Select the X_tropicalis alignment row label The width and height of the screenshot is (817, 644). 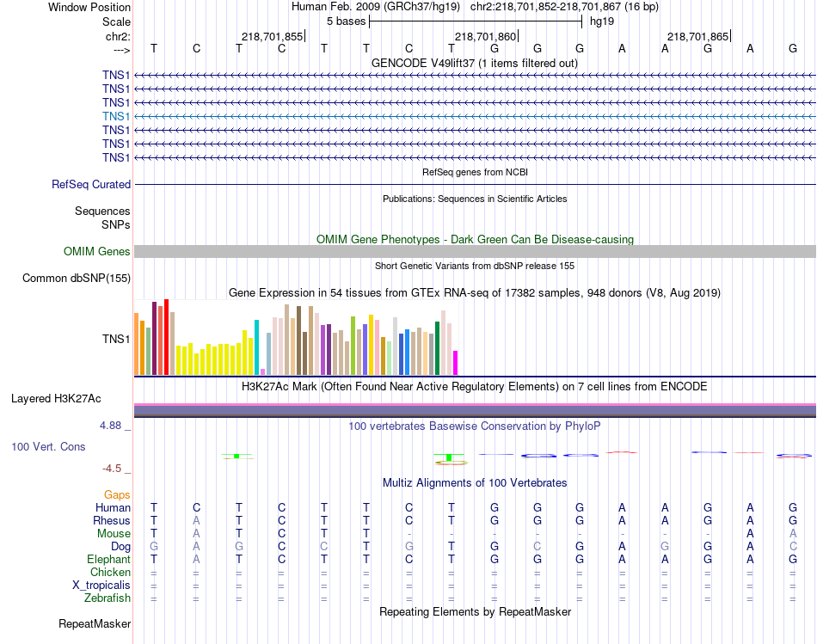click(x=101, y=586)
